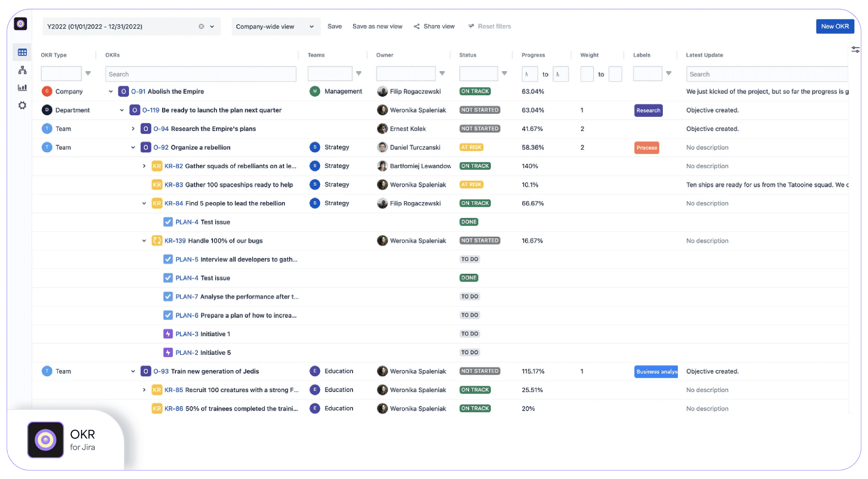The height and width of the screenshot is (479, 868).
Task: Collapse the KR-84 key result row
Action: (144, 203)
